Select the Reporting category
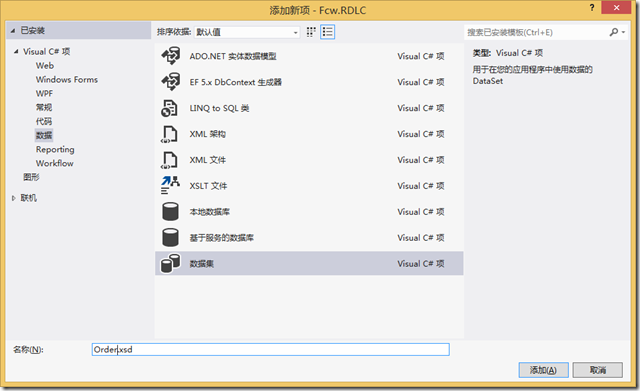This screenshot has height=391, width=640. [x=55, y=149]
